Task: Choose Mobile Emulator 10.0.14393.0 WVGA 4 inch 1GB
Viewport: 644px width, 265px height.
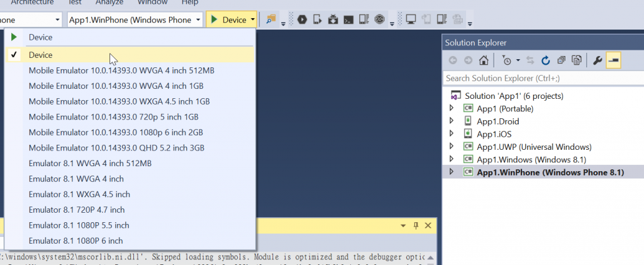Action: 130,86
